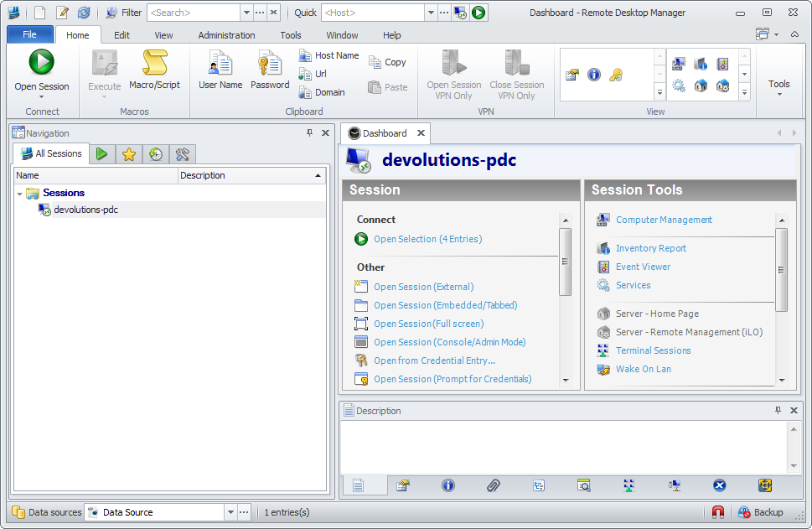Copy Password to clipboard
This screenshot has height=529, width=812.
pyautogui.click(x=270, y=70)
